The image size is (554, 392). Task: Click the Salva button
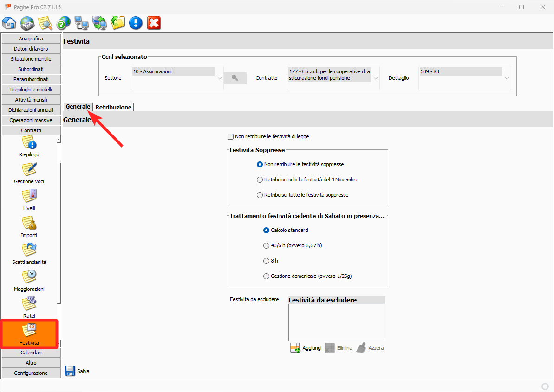click(77, 371)
